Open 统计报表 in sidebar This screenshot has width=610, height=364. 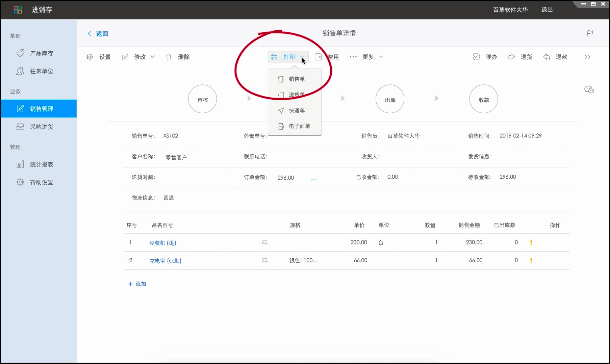(x=39, y=164)
